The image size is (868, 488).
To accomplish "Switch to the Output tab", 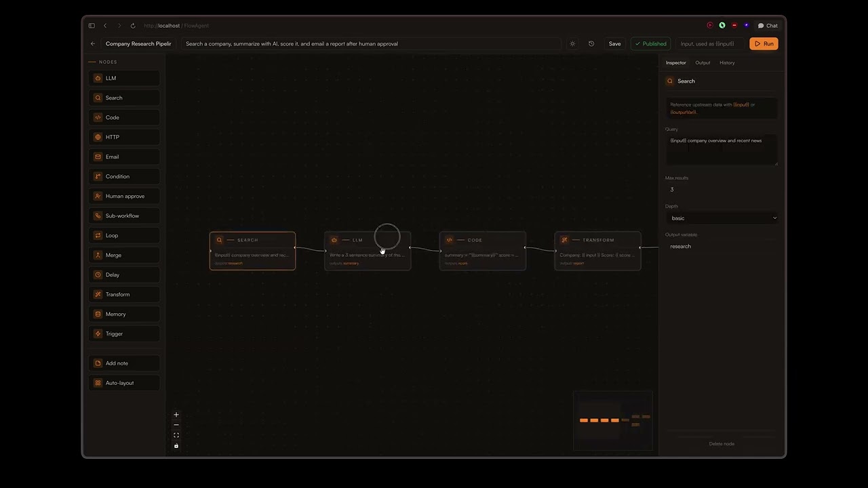I will click(703, 62).
